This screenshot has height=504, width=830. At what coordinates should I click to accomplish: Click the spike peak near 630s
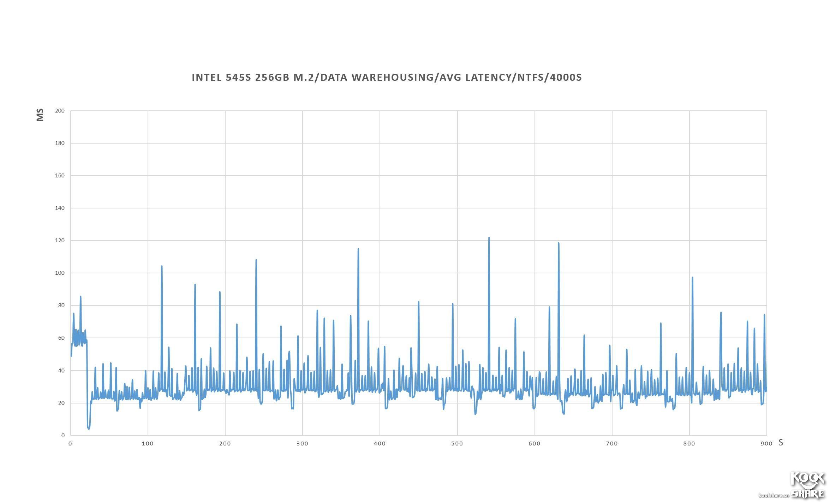[559, 243]
